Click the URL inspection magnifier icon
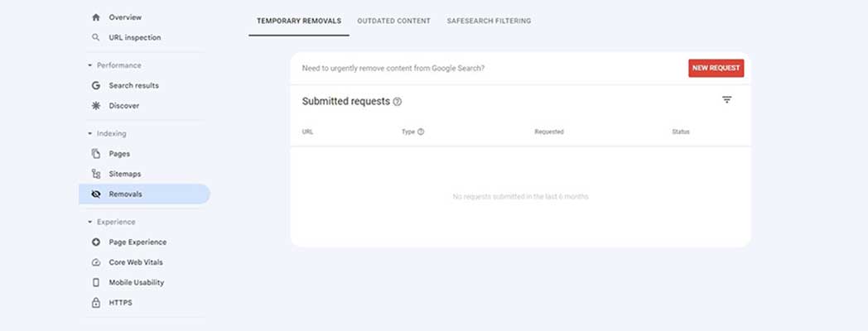Screen dimensions: 868x331 (96, 37)
